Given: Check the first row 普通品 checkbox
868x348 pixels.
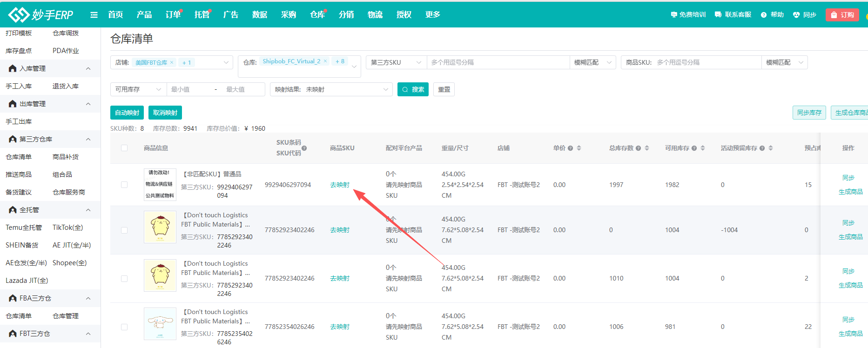Looking at the screenshot, I should tap(124, 185).
